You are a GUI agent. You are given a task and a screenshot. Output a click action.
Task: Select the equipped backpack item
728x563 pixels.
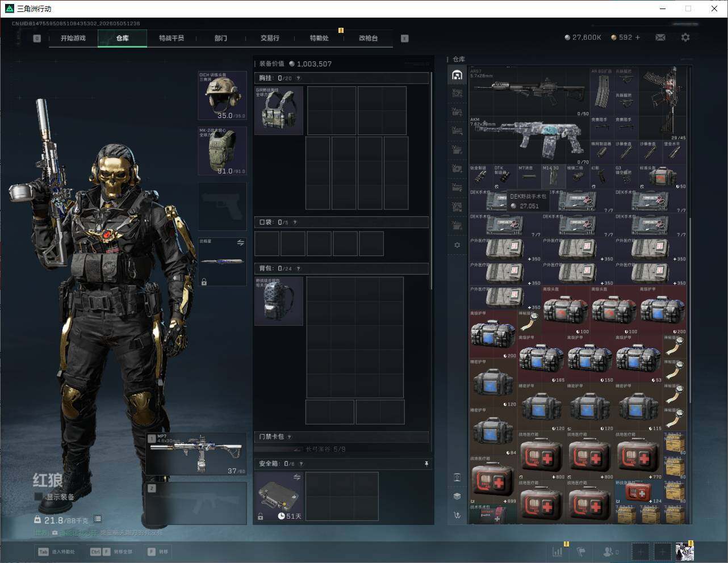click(279, 301)
